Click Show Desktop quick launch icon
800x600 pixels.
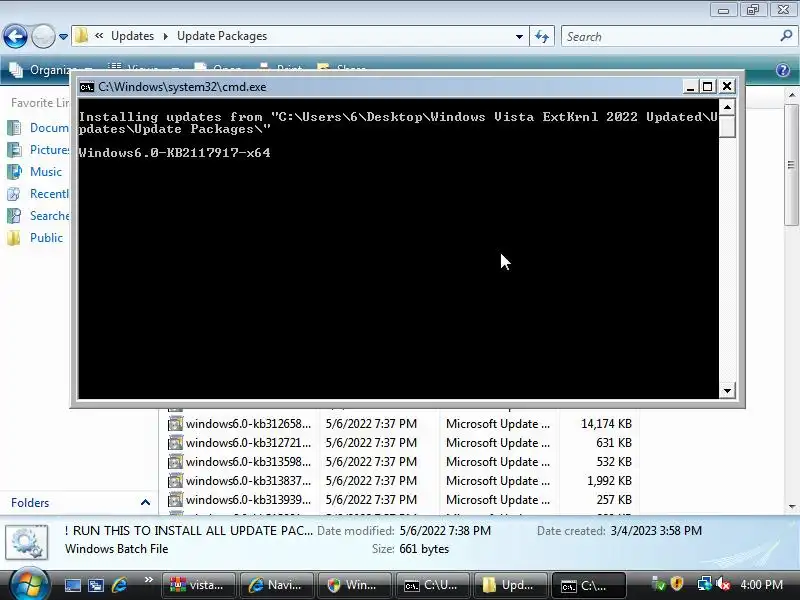pos(72,585)
